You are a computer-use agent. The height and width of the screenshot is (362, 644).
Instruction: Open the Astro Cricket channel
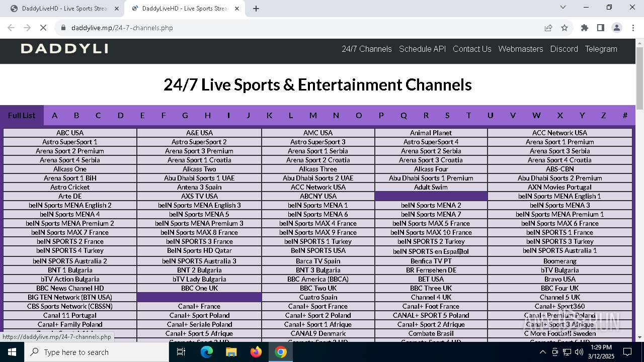(x=70, y=187)
